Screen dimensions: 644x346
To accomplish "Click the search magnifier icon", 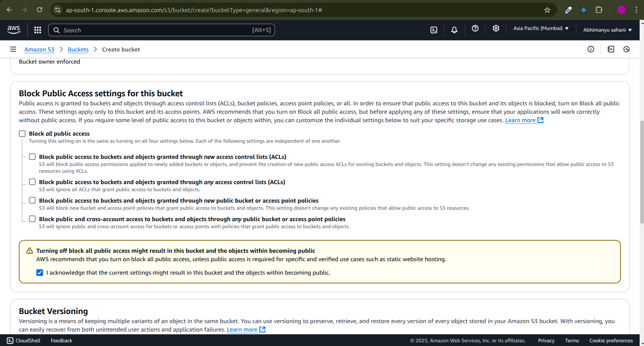I will [x=56, y=30].
